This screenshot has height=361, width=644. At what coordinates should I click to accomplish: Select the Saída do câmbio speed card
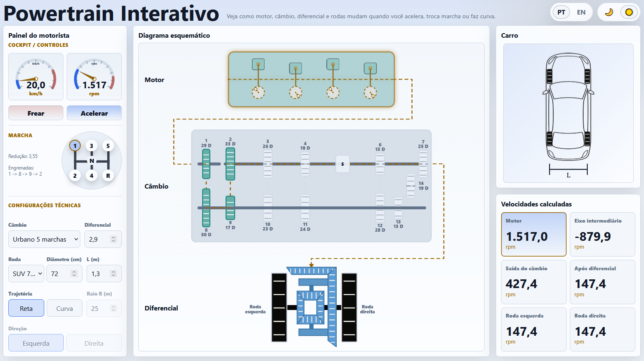click(533, 282)
